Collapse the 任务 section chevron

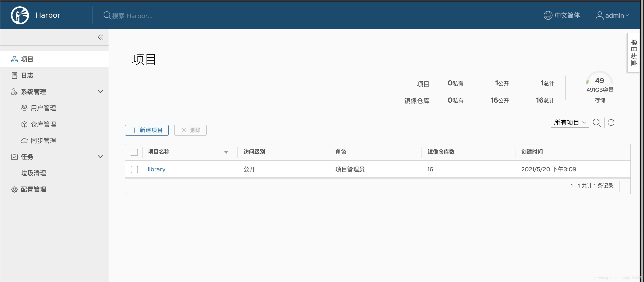pyautogui.click(x=100, y=157)
